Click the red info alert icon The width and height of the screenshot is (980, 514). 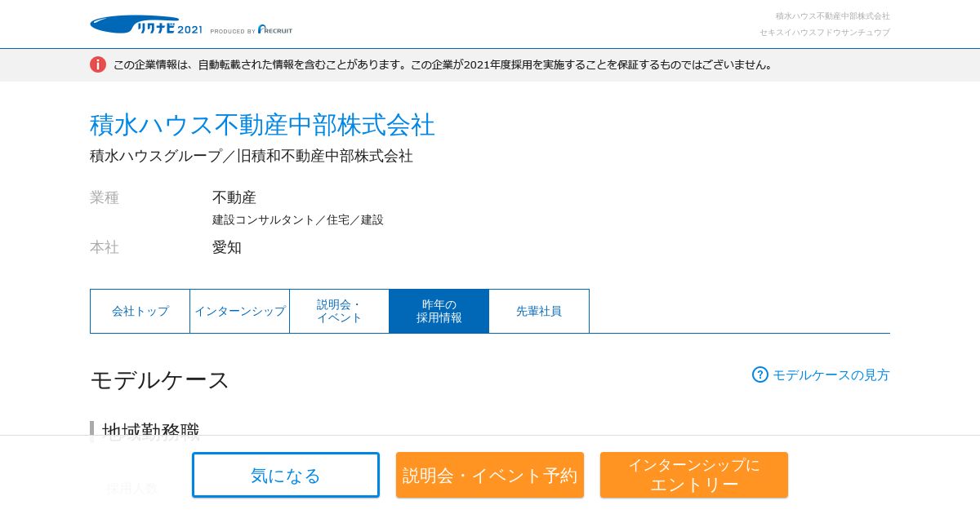(x=98, y=64)
